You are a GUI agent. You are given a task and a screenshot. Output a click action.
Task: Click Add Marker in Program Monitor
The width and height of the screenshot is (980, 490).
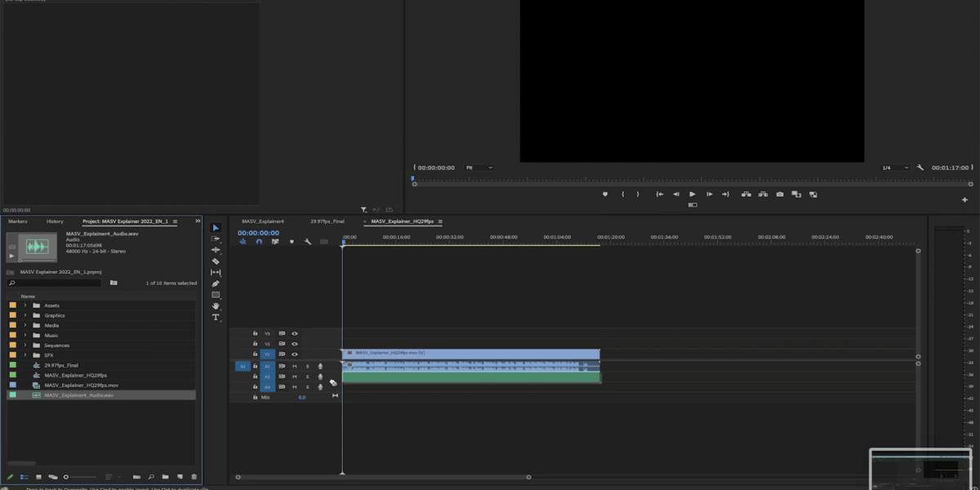[605, 194]
